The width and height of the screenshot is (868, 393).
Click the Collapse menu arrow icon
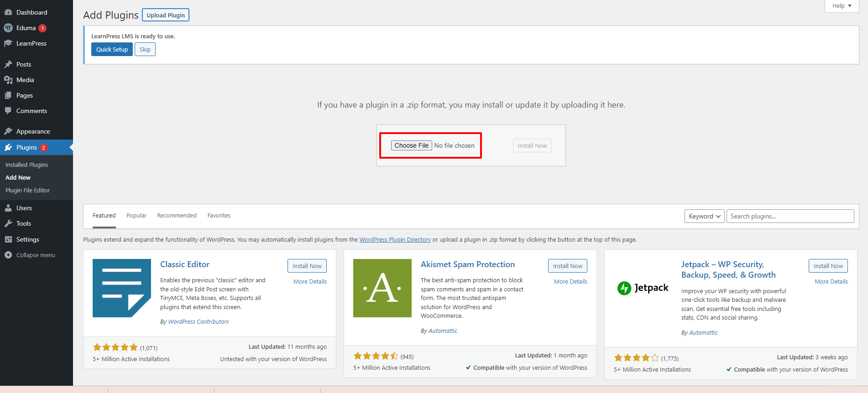coord(8,255)
